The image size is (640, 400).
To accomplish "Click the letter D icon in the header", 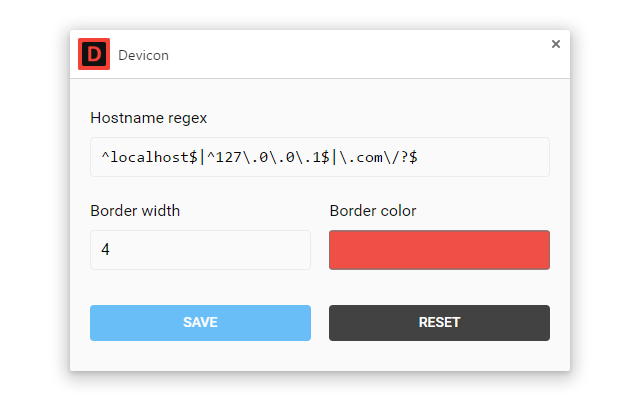I will point(94,54).
